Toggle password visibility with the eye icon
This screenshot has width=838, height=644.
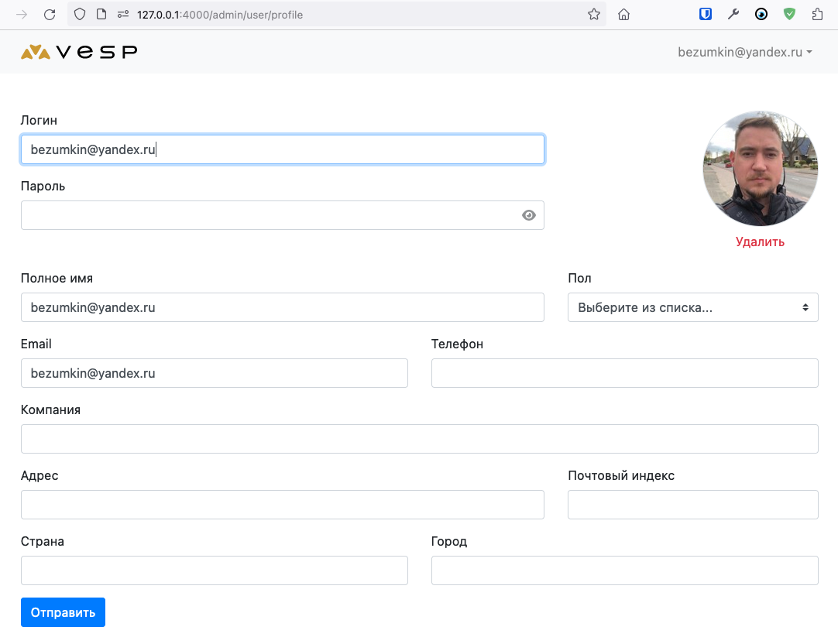[529, 216]
